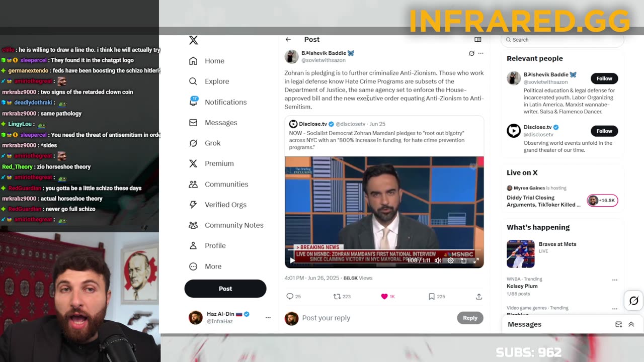Open Profile page
The width and height of the screenshot is (644, 362).
215,246
